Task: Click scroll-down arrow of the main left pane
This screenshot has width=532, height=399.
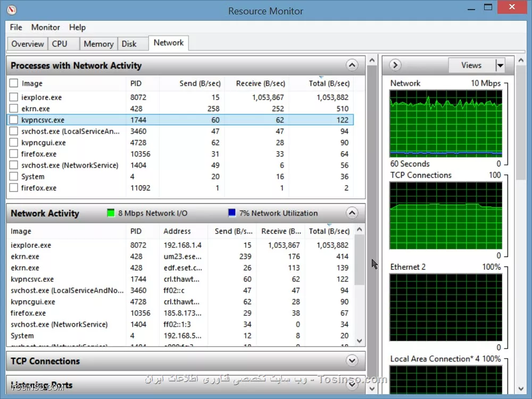Action: pyautogui.click(x=372, y=389)
